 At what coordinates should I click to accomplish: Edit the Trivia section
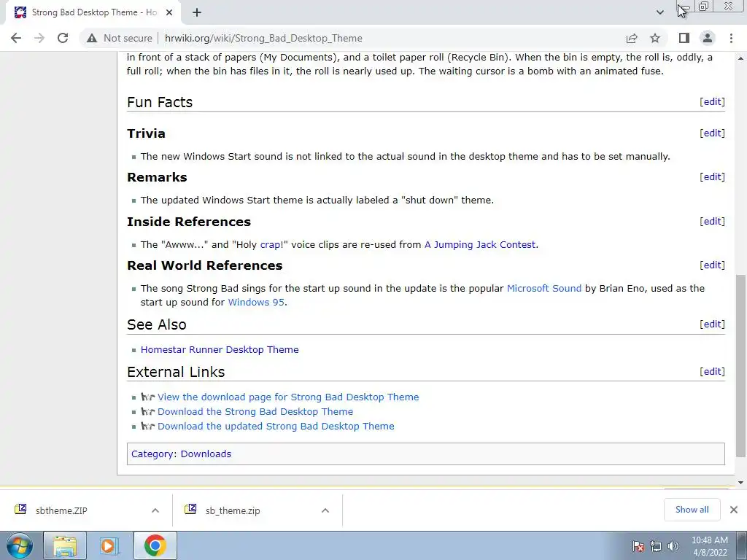click(712, 133)
